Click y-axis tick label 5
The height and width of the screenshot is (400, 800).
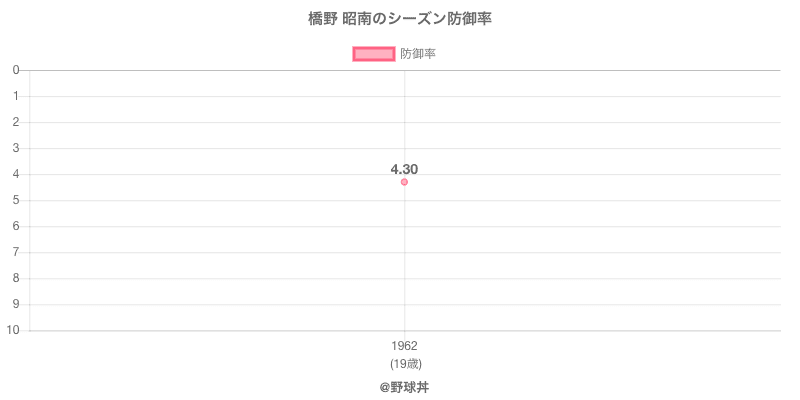tap(17, 200)
